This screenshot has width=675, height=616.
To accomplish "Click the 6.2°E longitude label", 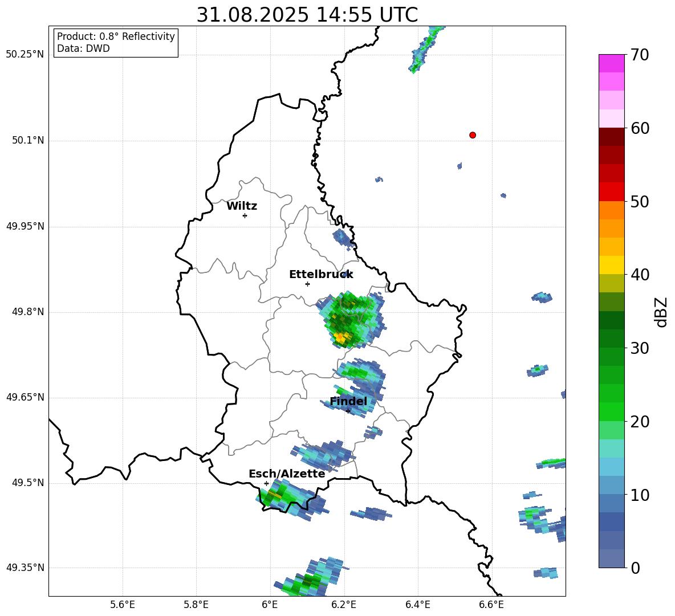I will (344, 605).
